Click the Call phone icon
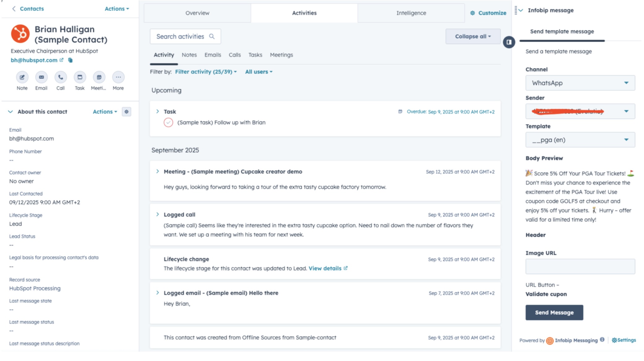 [x=61, y=77]
